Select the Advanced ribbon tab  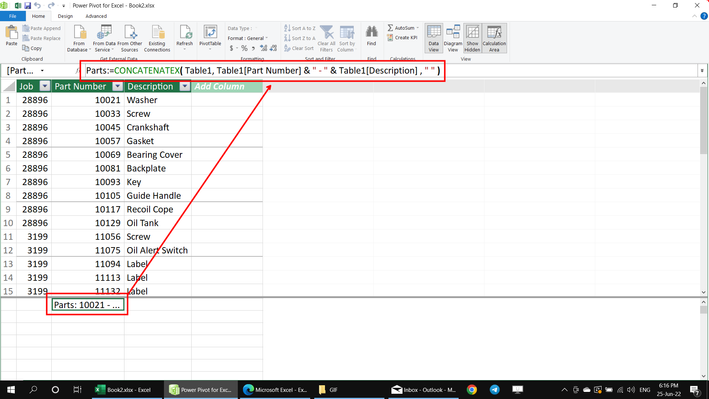(x=96, y=16)
